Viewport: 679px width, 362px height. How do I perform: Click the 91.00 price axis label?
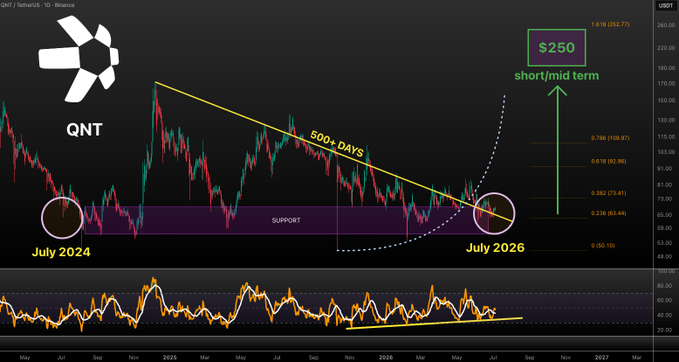(666, 169)
